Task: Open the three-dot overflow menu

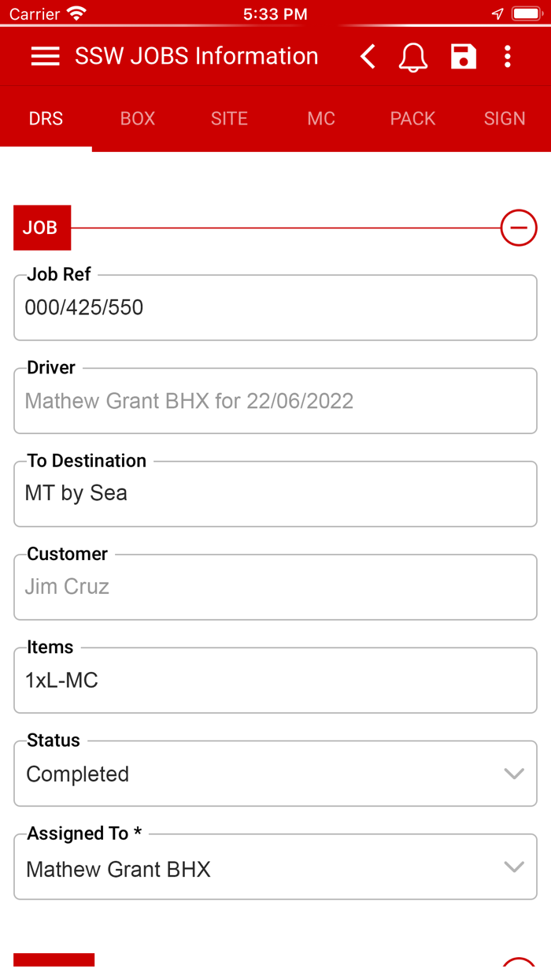Action: 508,56
